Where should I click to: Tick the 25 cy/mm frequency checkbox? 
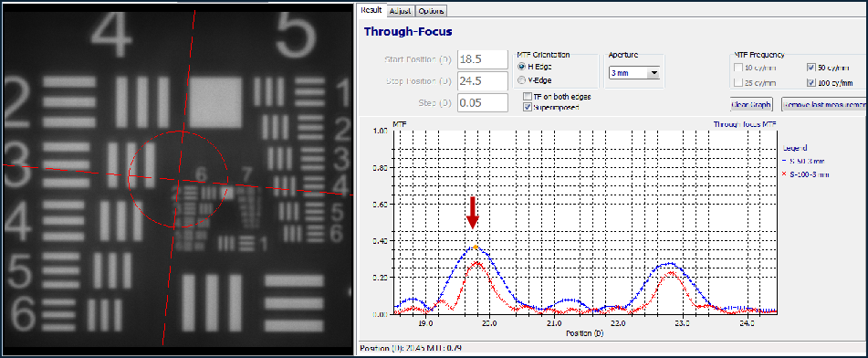737,83
